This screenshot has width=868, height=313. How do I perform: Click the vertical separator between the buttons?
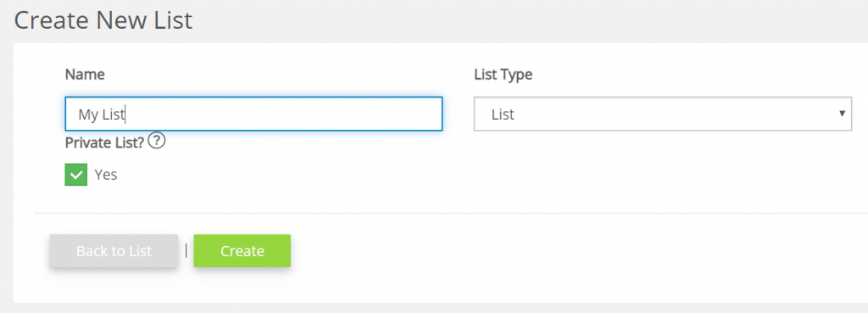186,251
